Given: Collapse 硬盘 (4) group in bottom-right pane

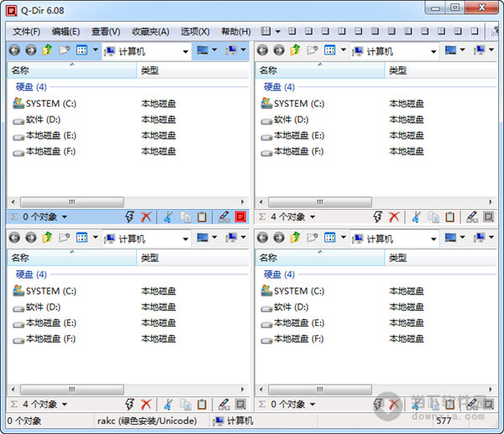Looking at the screenshot, I should tap(280, 275).
